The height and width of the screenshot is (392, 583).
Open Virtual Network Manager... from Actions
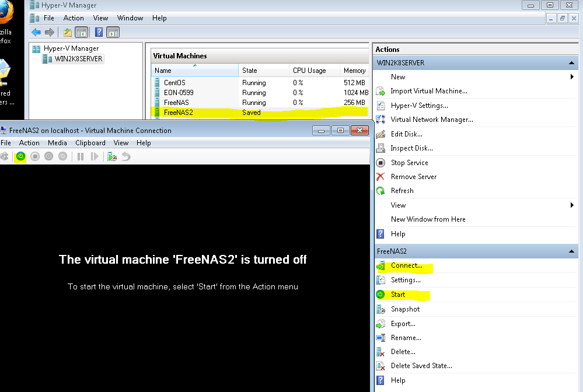431,120
